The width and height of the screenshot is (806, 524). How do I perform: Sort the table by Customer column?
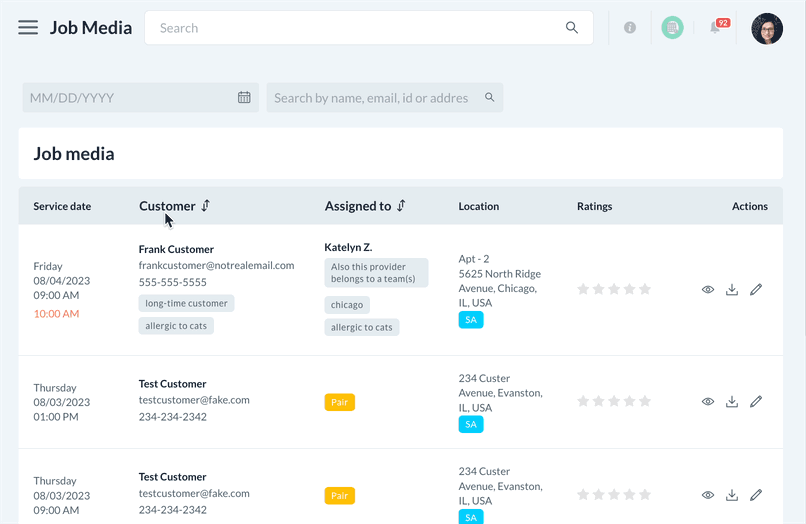[x=205, y=206]
